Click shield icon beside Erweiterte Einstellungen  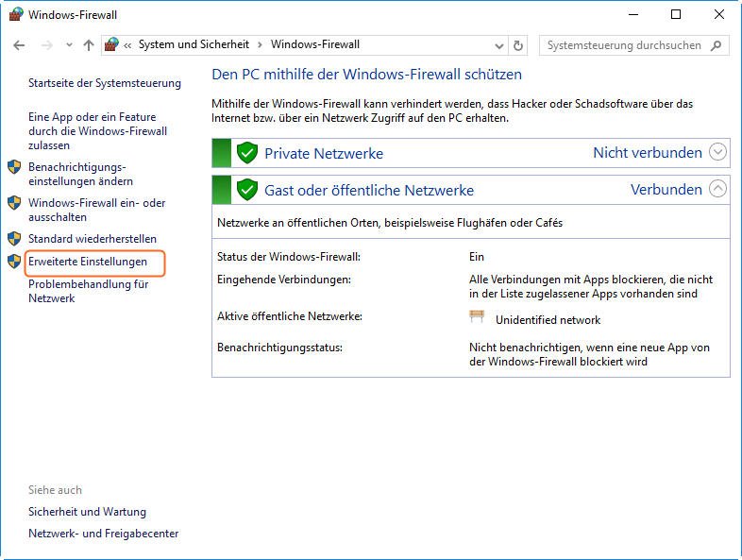pos(14,262)
